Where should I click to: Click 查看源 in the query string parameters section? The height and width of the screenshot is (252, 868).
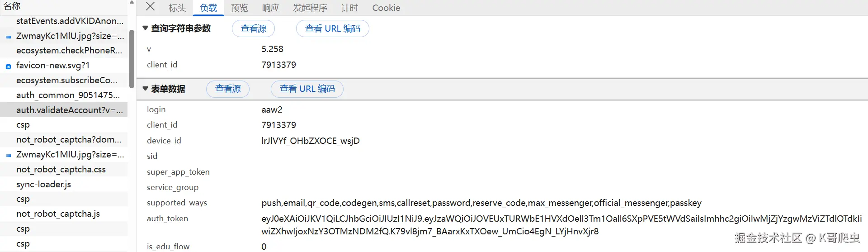[x=253, y=29]
